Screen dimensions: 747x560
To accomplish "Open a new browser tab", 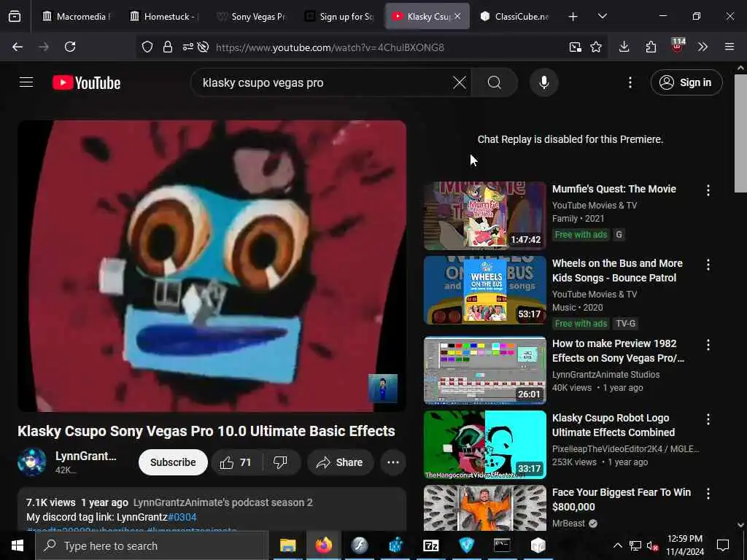I will click(573, 17).
